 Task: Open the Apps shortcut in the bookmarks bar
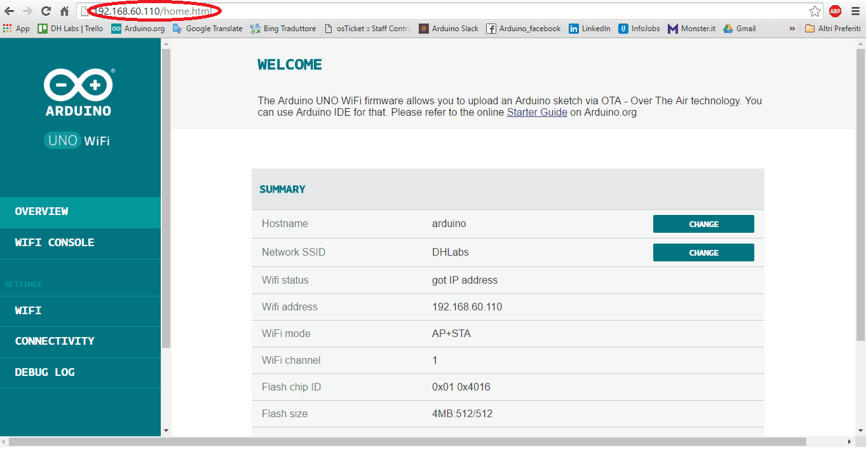17,29
